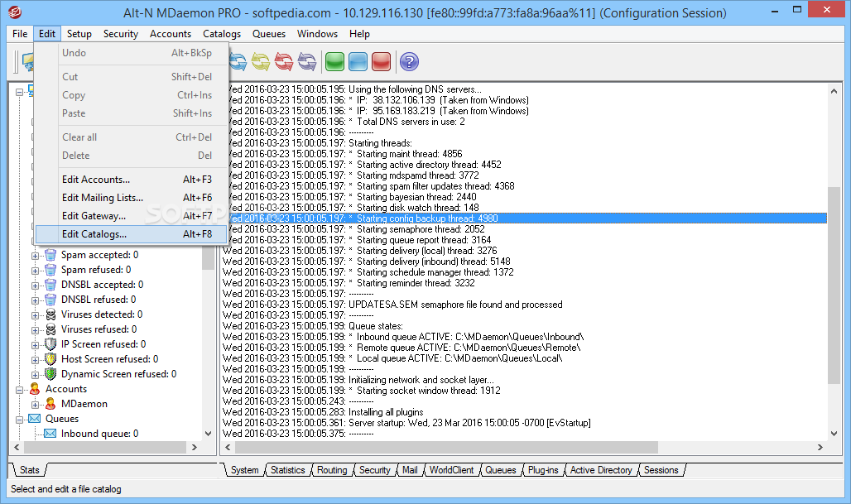Image resolution: width=851 pixels, height=504 pixels.
Task: Expand the IP Screen refused tree node
Action: coord(36,345)
